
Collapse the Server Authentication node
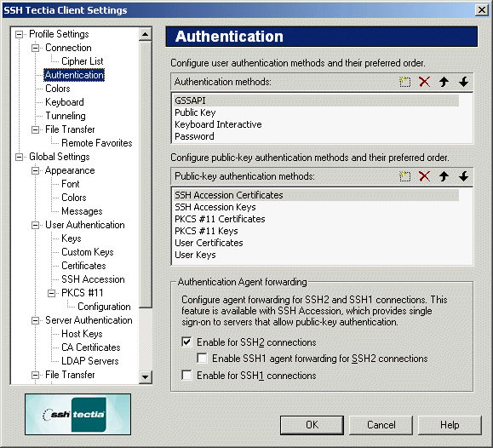[x=35, y=320]
